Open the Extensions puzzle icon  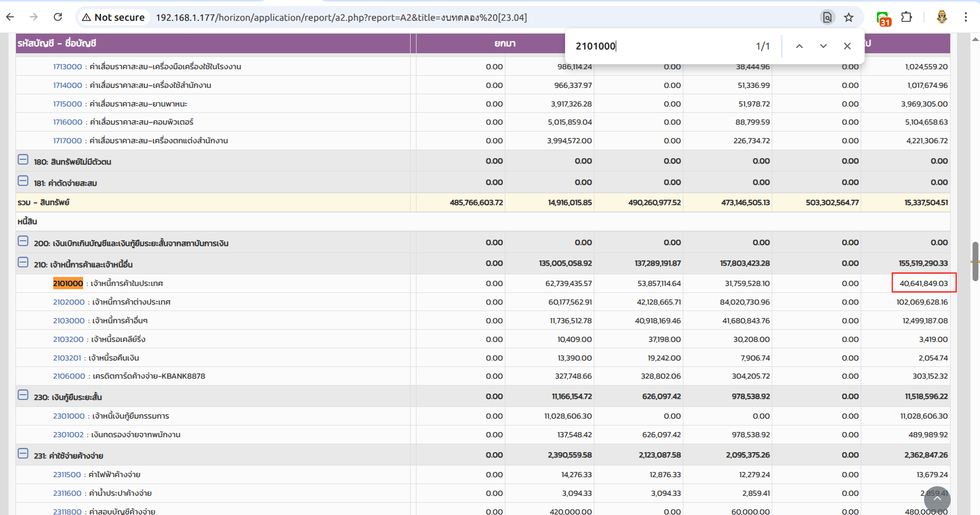(907, 17)
